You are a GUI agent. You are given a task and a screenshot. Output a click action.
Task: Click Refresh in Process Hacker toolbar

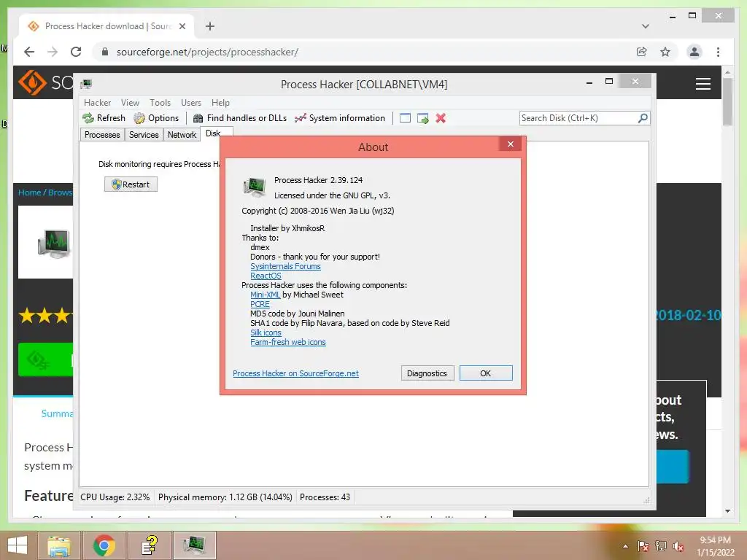coord(104,118)
